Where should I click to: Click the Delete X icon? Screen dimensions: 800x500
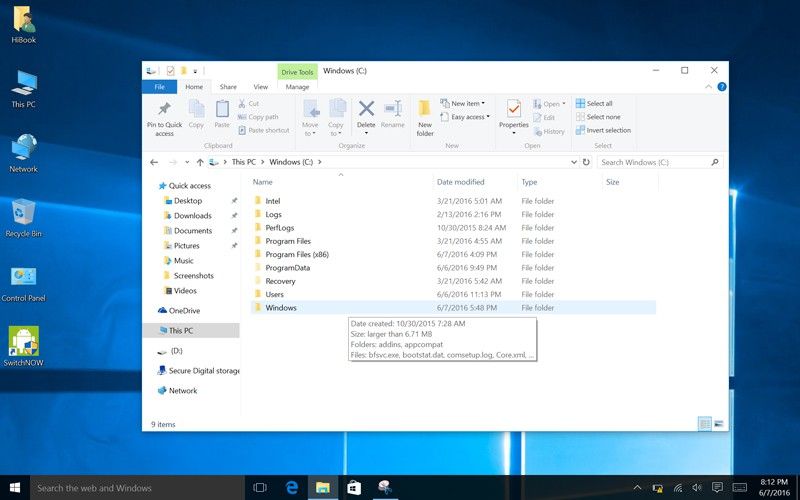click(366, 108)
